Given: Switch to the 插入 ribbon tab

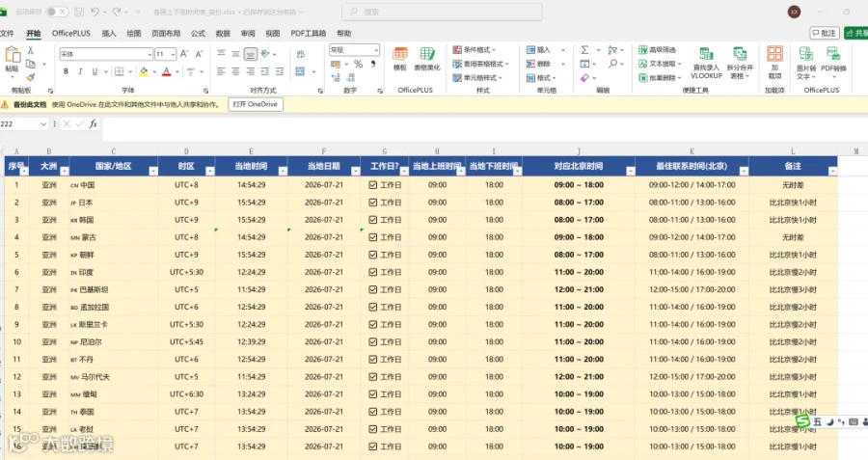Looking at the screenshot, I should 109,33.
